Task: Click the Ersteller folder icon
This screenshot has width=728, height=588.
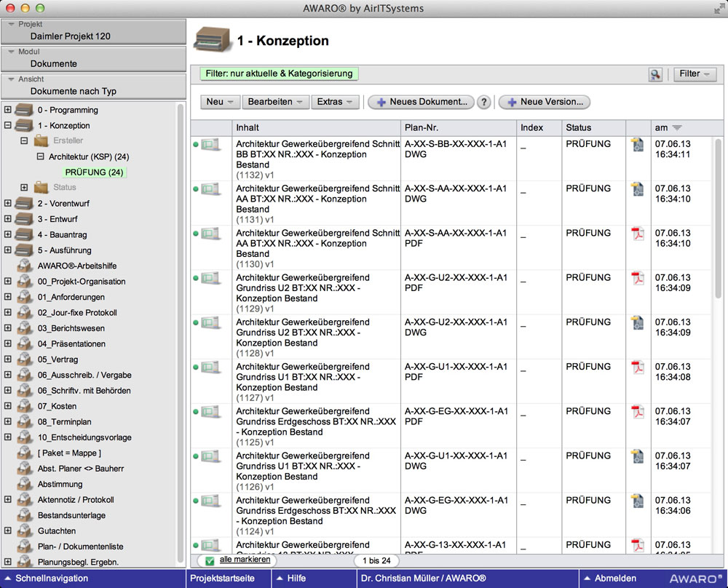Action: click(41, 141)
